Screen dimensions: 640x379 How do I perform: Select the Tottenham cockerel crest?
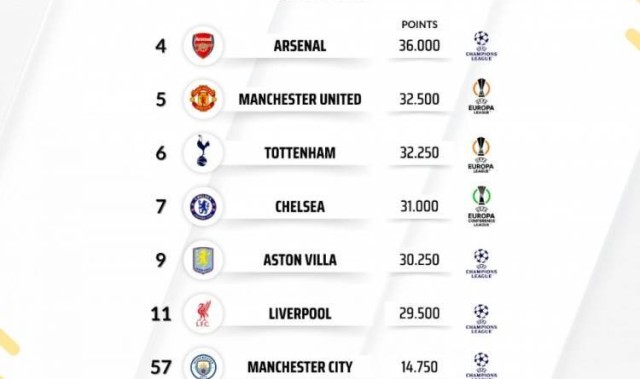point(203,152)
